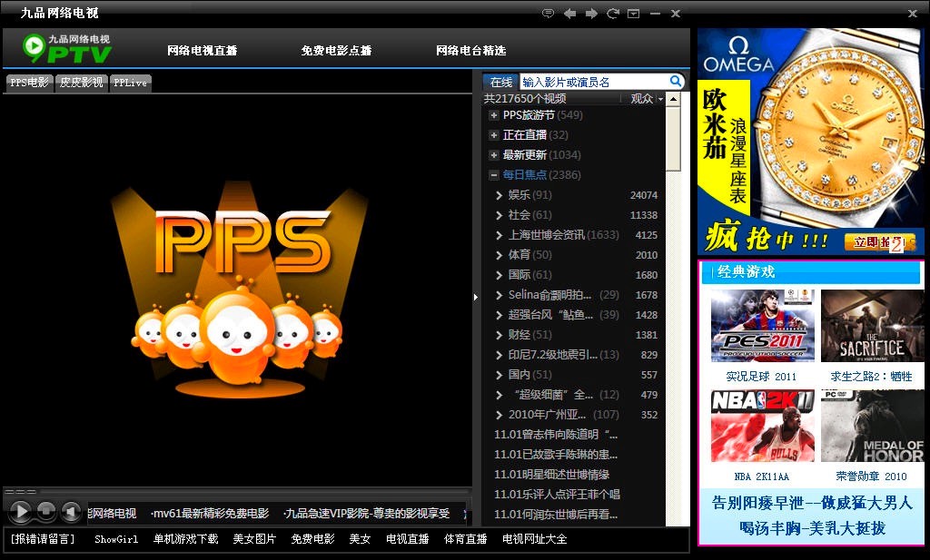Screen dimensions: 930x560
Task: Open the 体育 subcategory in list
Action: point(519,255)
